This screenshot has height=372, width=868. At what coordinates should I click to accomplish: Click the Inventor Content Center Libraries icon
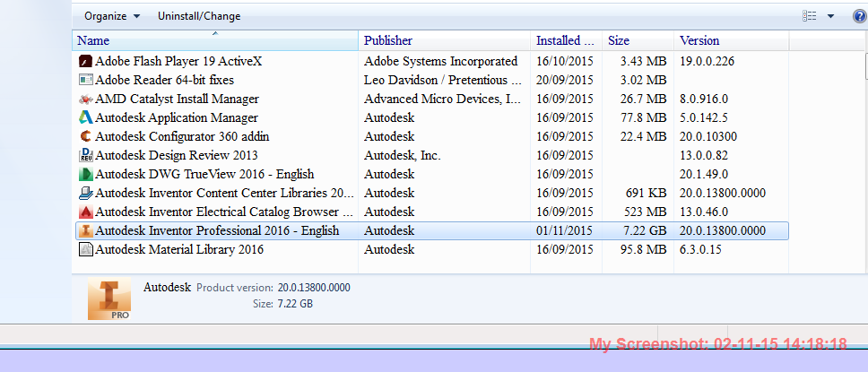tap(85, 194)
